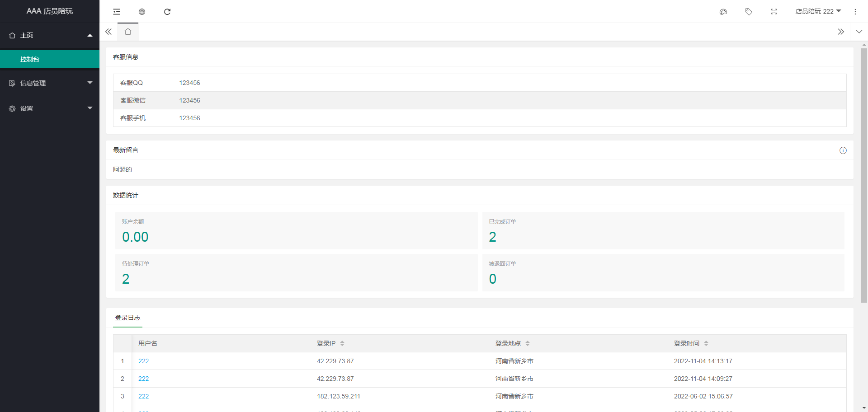The width and height of the screenshot is (868, 412).
Task: Open user 222 link in row 3
Action: tap(143, 396)
